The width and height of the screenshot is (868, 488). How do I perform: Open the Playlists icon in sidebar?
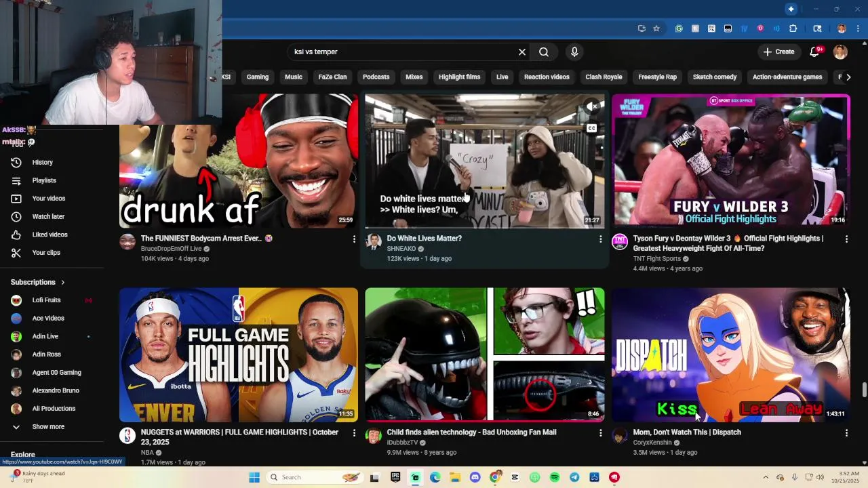[x=16, y=180]
